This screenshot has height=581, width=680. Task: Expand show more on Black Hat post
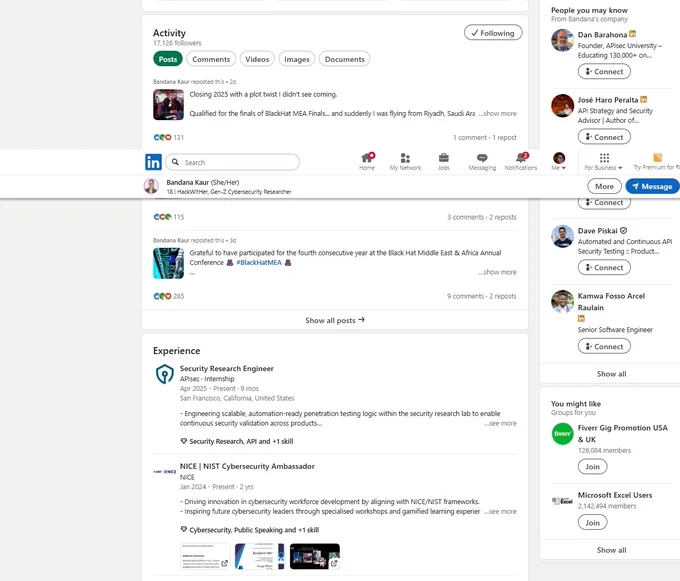click(498, 272)
